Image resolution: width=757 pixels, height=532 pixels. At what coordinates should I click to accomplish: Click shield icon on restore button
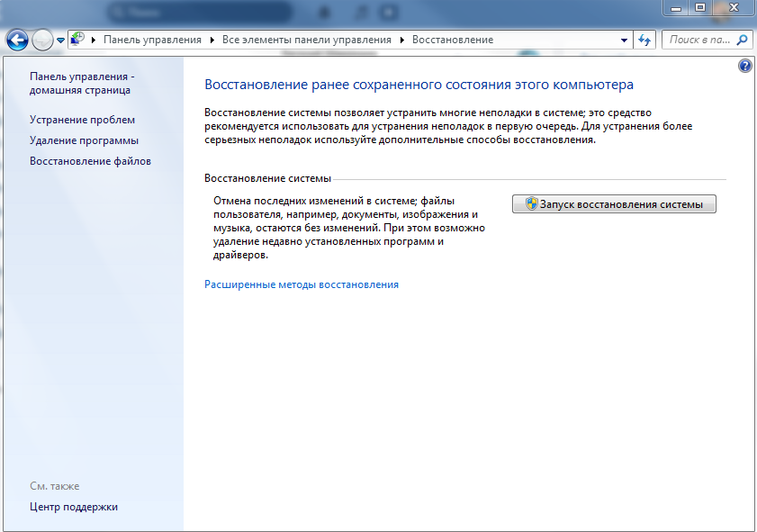pyautogui.click(x=532, y=203)
